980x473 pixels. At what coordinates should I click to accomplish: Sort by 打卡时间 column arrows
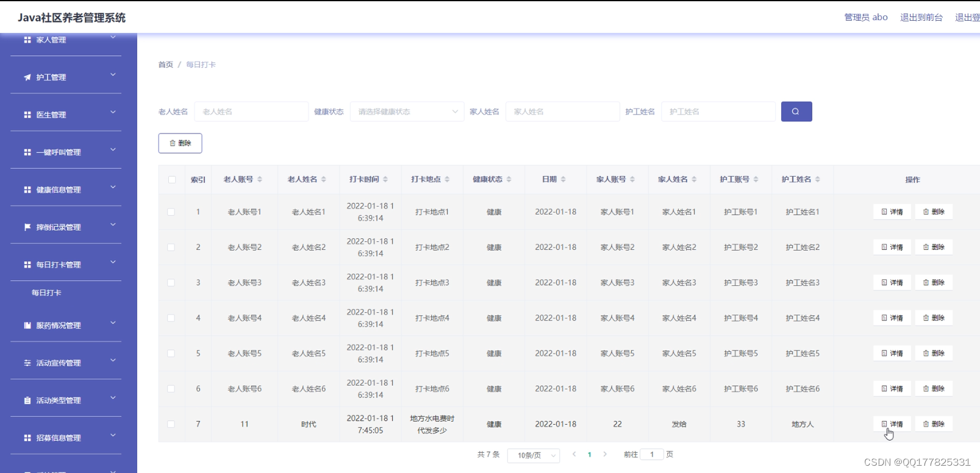coord(385,179)
